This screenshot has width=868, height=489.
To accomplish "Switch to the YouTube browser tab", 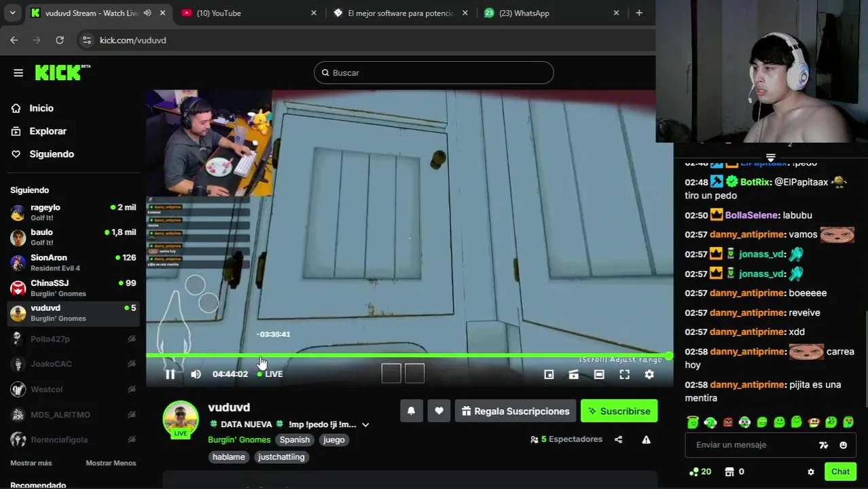I will coord(249,13).
